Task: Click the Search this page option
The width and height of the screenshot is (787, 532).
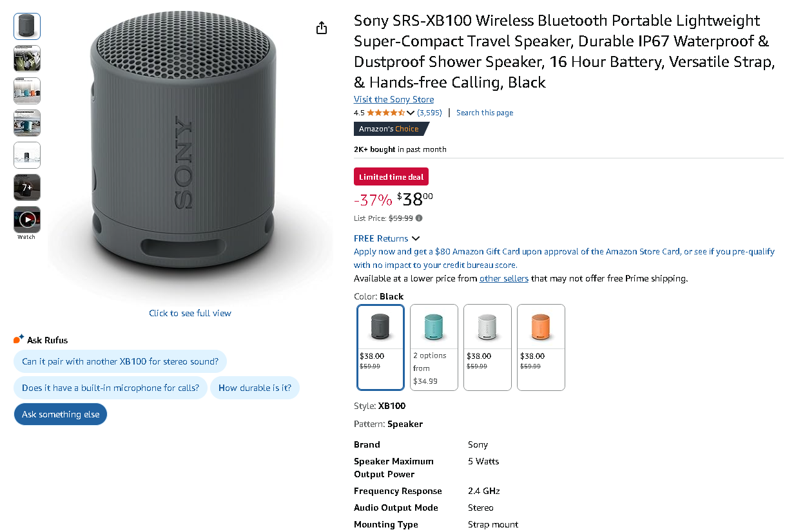Action: (x=485, y=112)
